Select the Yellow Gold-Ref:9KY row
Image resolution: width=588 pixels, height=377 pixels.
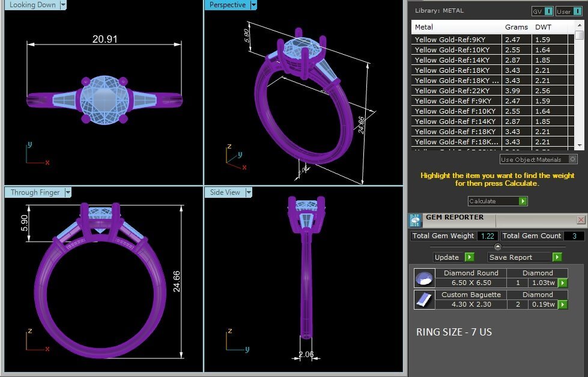(493, 40)
